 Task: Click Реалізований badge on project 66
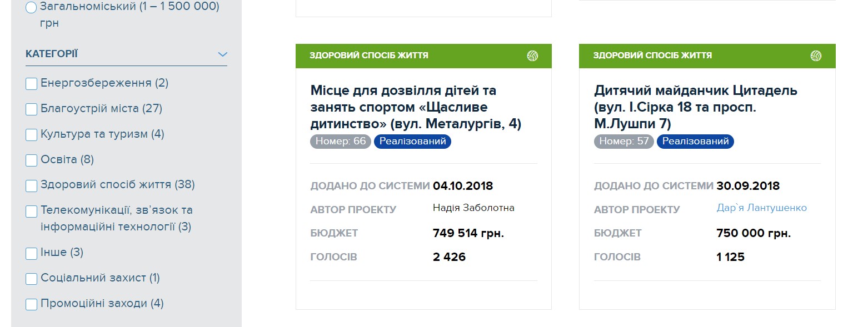pos(412,142)
